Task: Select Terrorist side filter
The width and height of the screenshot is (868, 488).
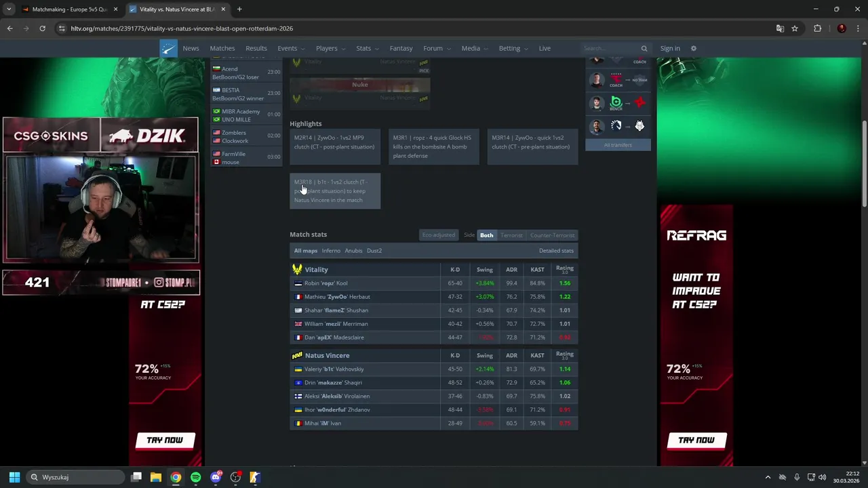Action: [x=512, y=235]
